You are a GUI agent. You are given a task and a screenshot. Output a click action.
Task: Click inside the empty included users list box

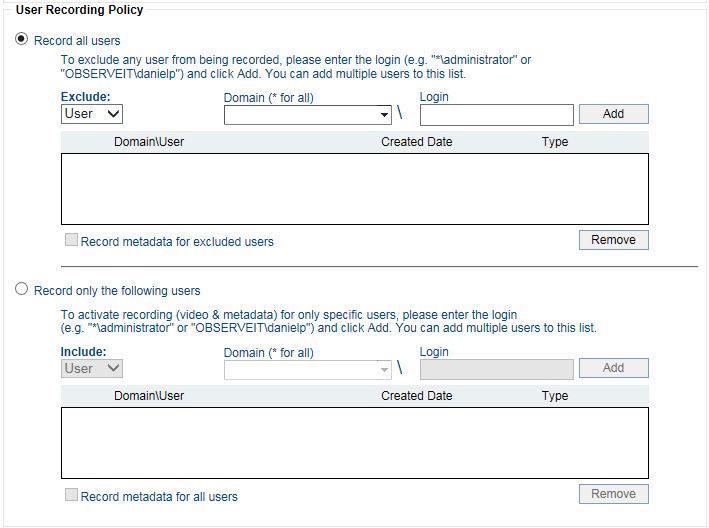tap(354, 442)
